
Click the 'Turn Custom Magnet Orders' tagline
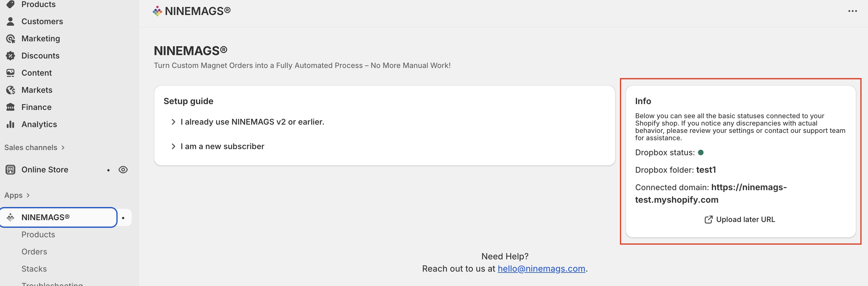302,65
